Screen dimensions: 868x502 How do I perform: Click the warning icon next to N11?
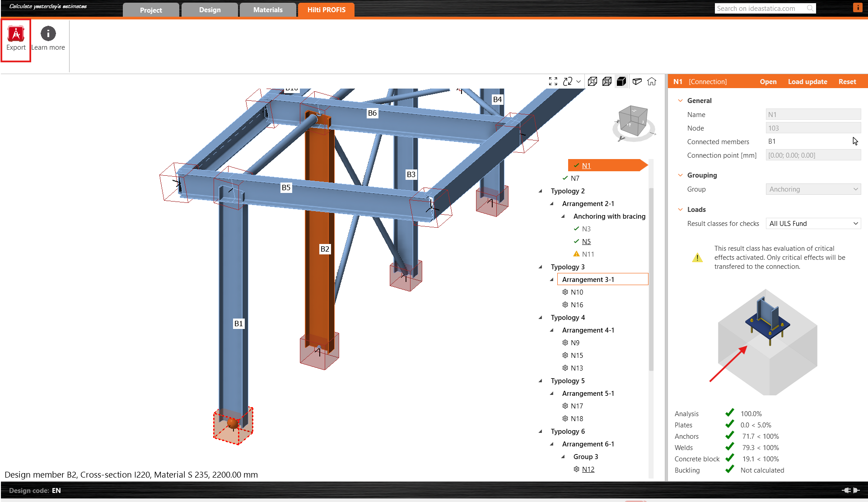(576, 253)
